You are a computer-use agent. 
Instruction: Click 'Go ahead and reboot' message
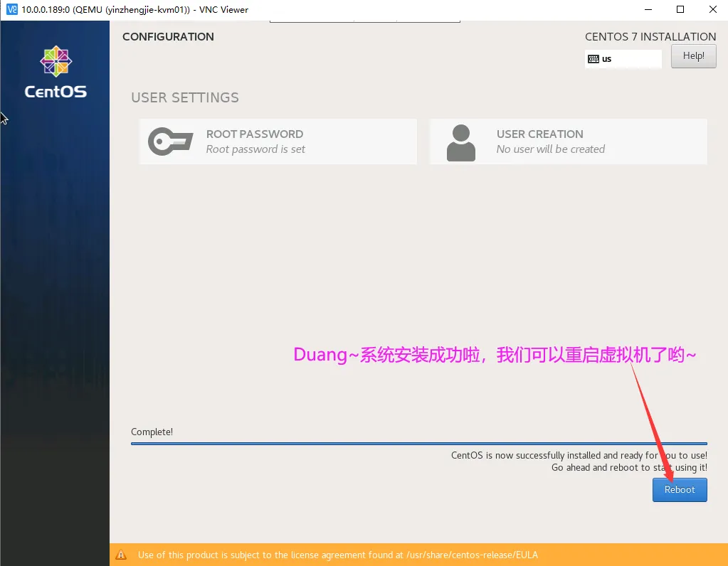(x=629, y=468)
